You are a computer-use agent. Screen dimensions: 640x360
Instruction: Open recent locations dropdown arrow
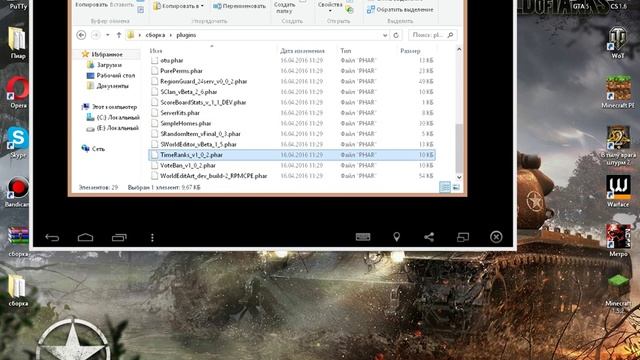[107, 35]
